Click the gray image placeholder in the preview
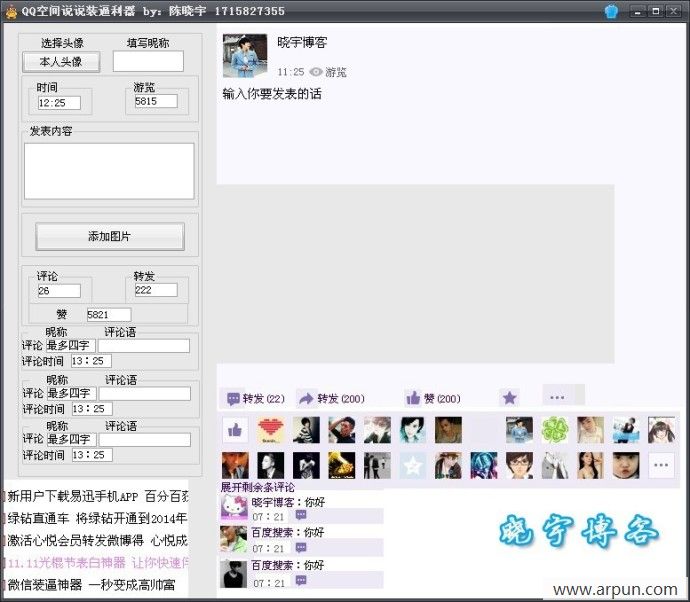 (415, 274)
